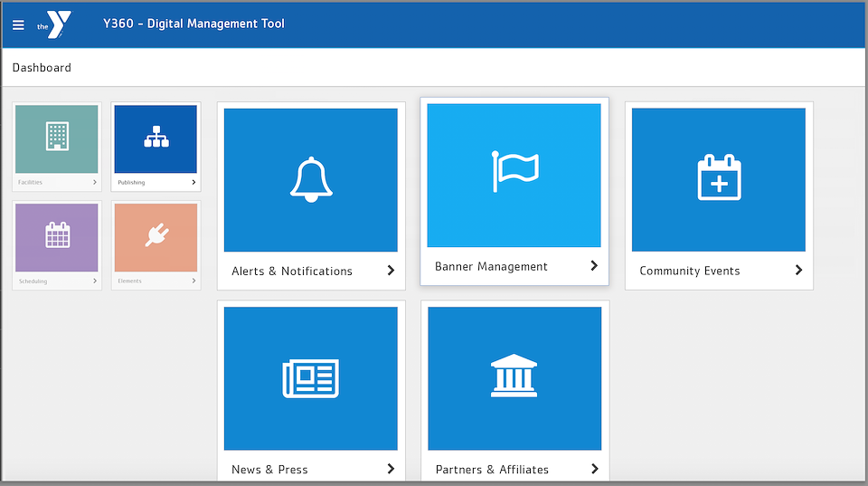
Task: Open the Scheduling calendar icon tile
Action: click(x=58, y=235)
